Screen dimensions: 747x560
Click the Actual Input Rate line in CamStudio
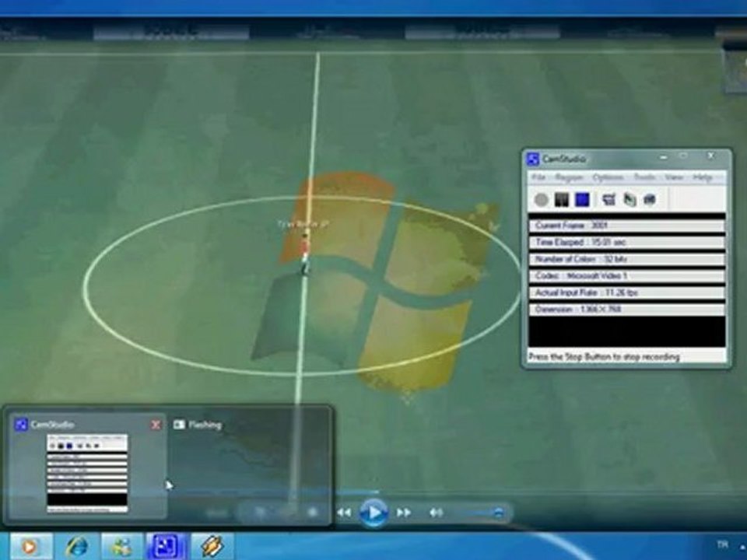(626, 292)
